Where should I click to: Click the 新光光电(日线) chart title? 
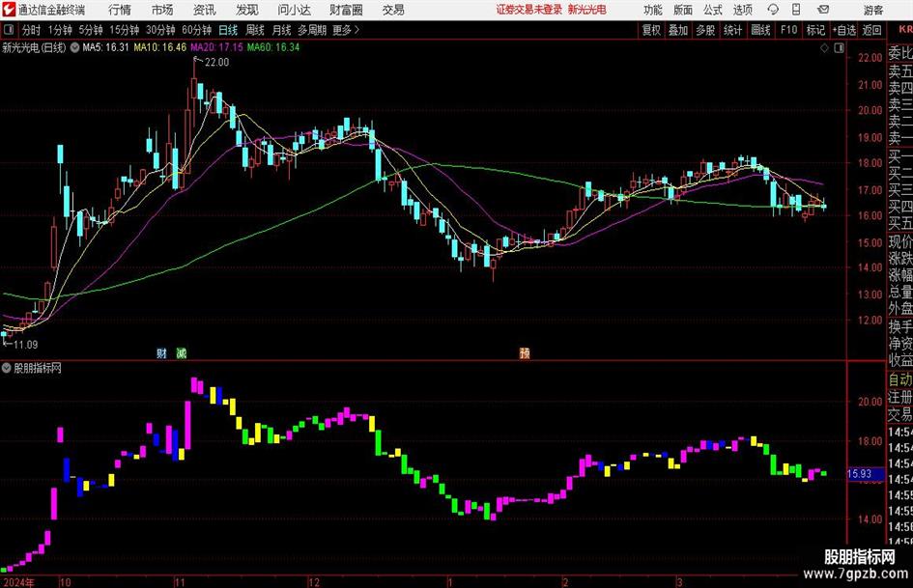point(34,47)
